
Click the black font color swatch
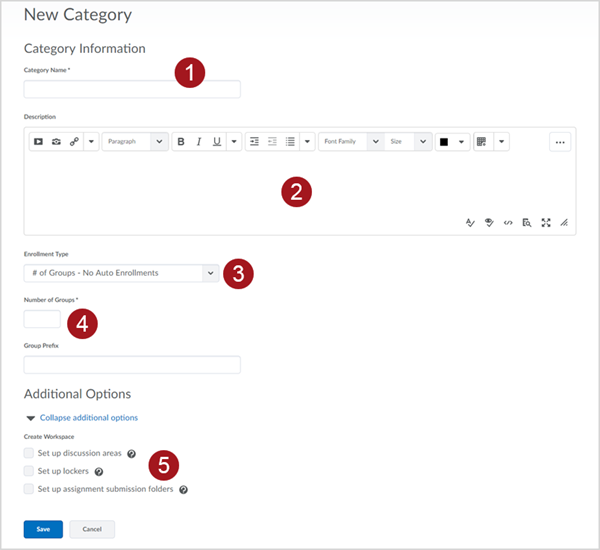tap(444, 142)
